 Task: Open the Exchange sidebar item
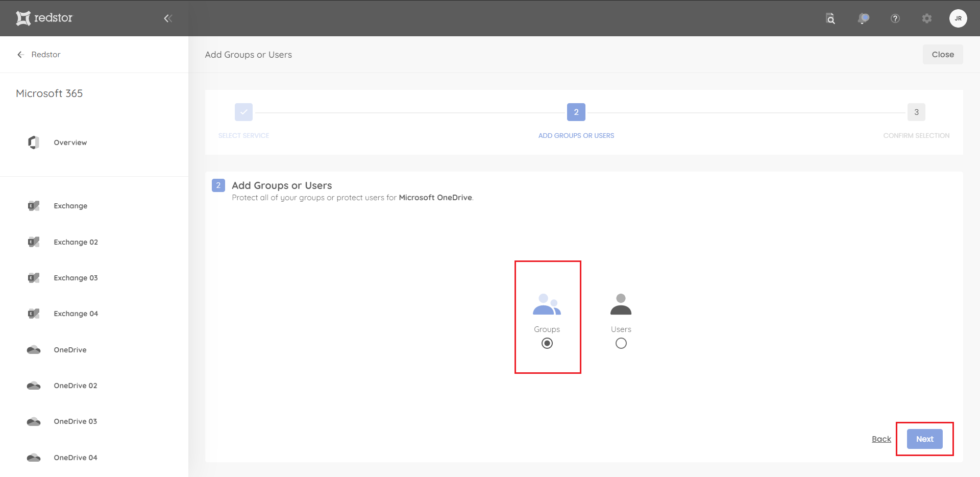[x=70, y=206]
